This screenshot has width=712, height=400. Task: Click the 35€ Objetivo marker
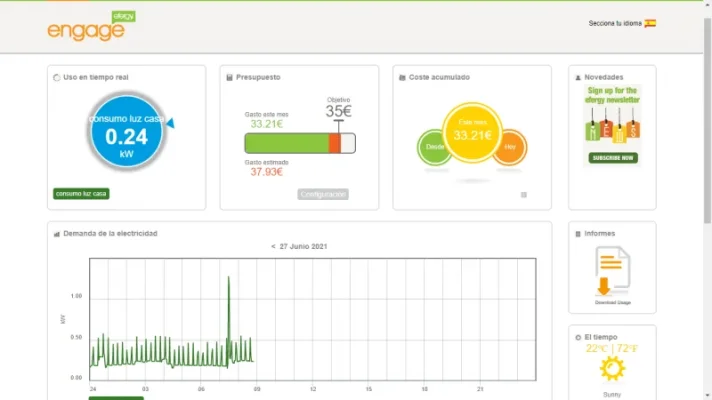tap(338, 111)
